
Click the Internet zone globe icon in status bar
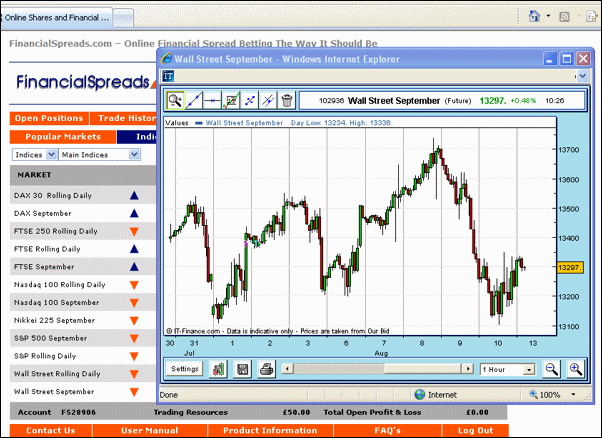click(420, 395)
